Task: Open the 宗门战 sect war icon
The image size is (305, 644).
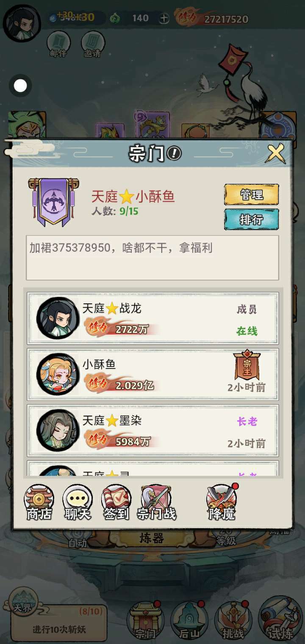Action: 156,503
